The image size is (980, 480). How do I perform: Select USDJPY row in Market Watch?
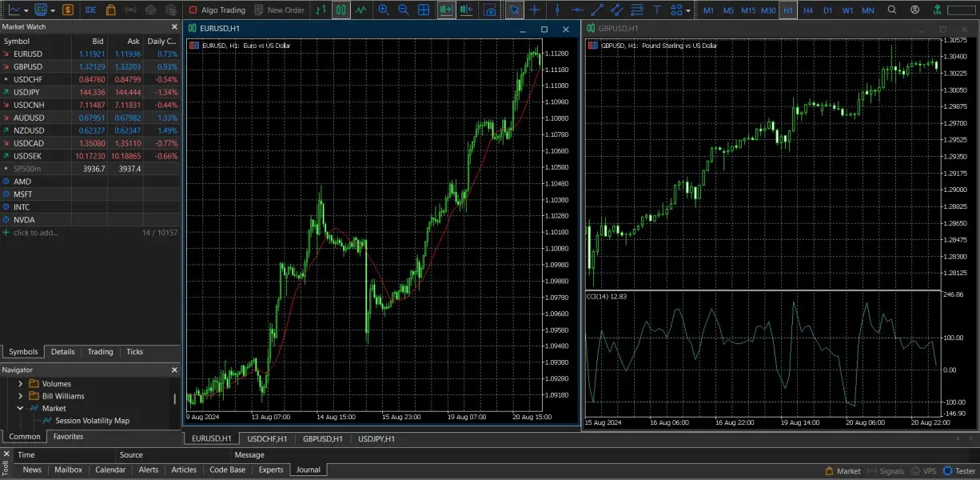coord(29,92)
